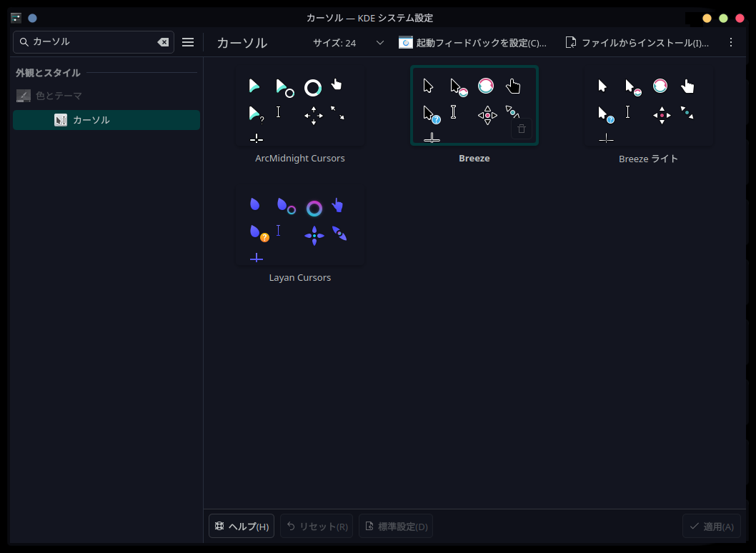Click the ヘルプ(H) button
This screenshot has height=553, width=756.
pyautogui.click(x=242, y=526)
